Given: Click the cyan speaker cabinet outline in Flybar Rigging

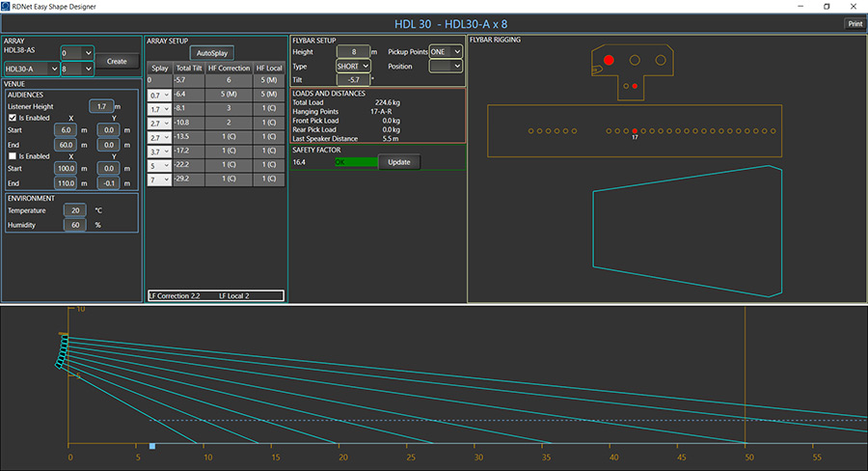Looking at the screenshot, I should [x=688, y=231].
